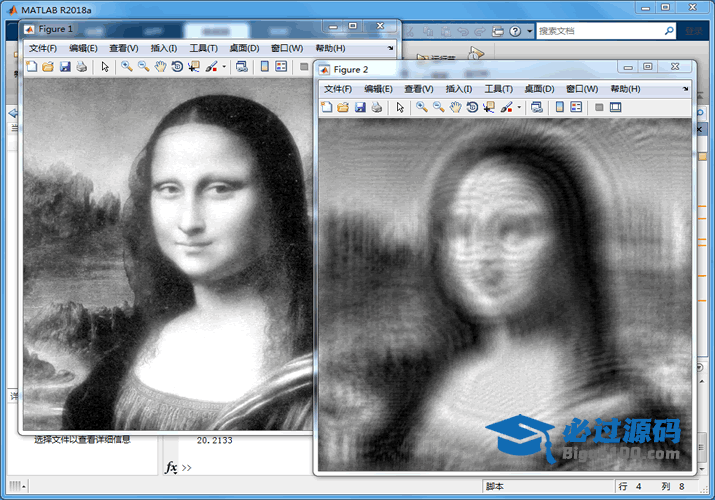
Task: Open 文件(F) menu in Figure 2
Action: coord(338,89)
